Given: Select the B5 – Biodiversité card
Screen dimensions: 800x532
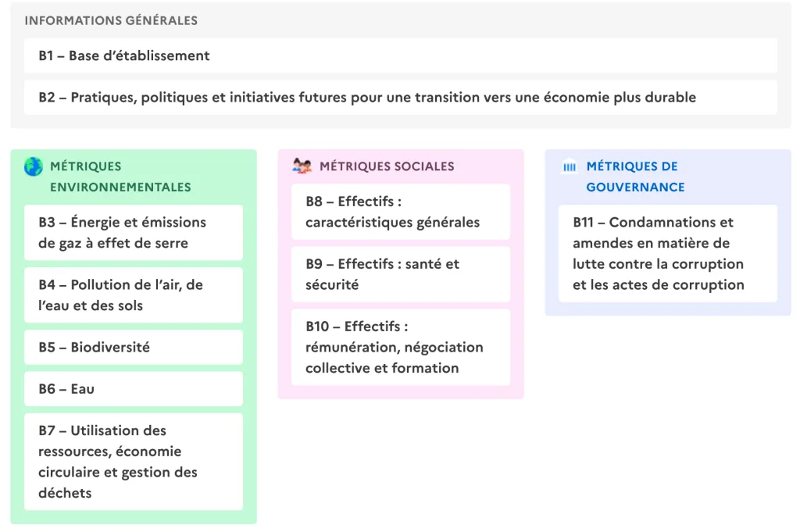Looking at the screenshot, I should tap(134, 348).
